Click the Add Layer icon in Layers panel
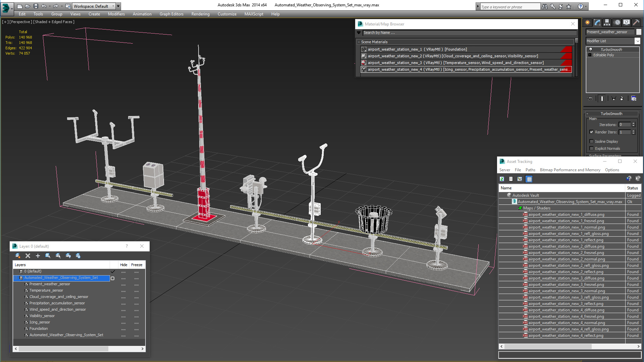The image size is (644, 362). coord(38,255)
